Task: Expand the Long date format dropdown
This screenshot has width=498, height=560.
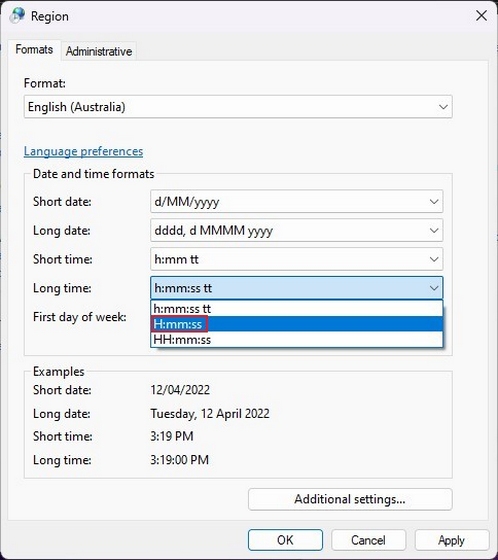Action: tap(297, 230)
